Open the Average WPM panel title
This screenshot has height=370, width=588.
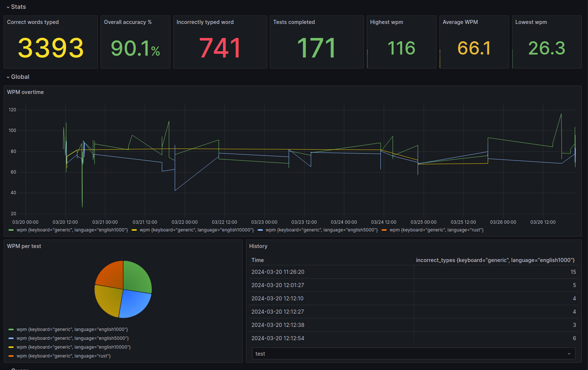pyautogui.click(x=460, y=22)
